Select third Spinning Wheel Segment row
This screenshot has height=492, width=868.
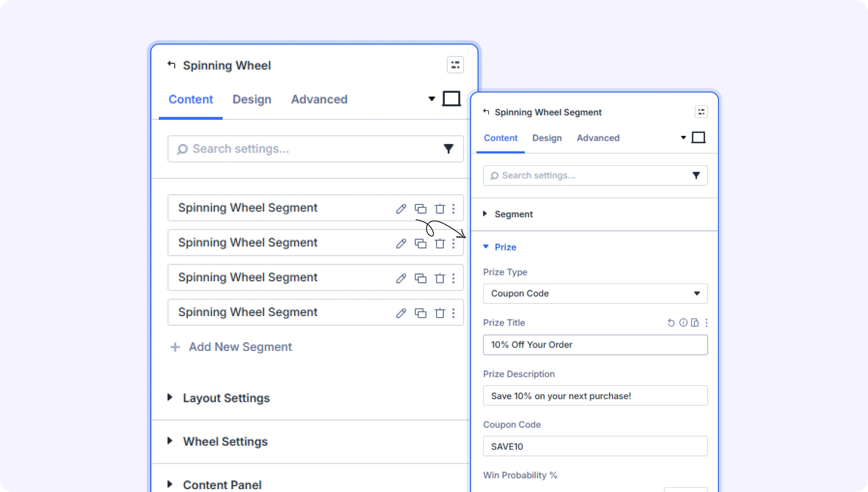(x=315, y=278)
